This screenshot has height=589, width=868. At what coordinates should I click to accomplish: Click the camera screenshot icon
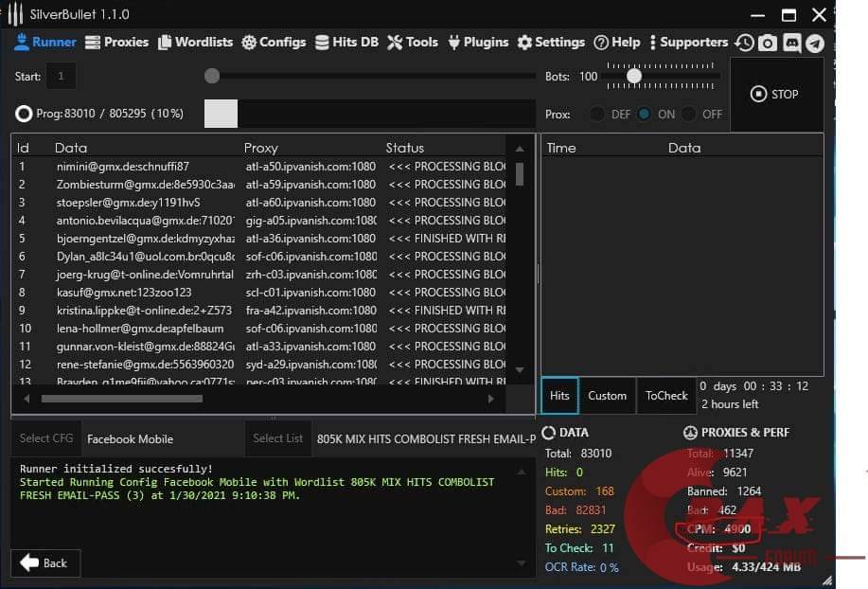point(768,43)
